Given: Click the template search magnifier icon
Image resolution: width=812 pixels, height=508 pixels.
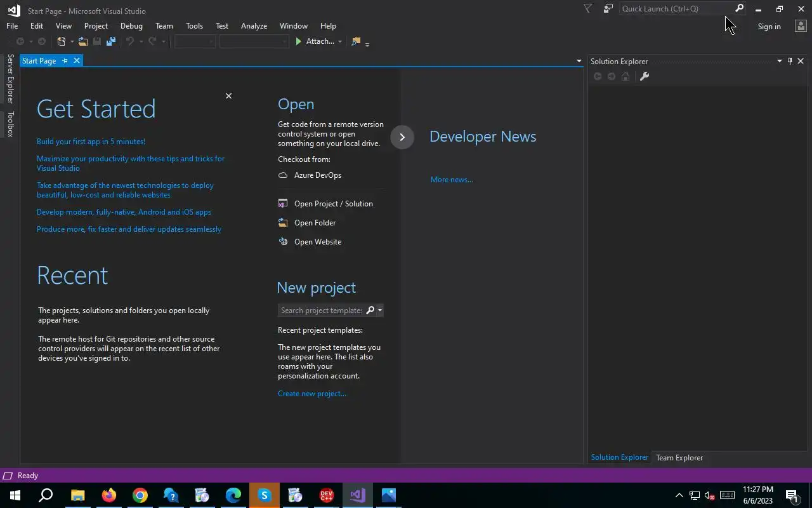Looking at the screenshot, I should click(x=370, y=311).
